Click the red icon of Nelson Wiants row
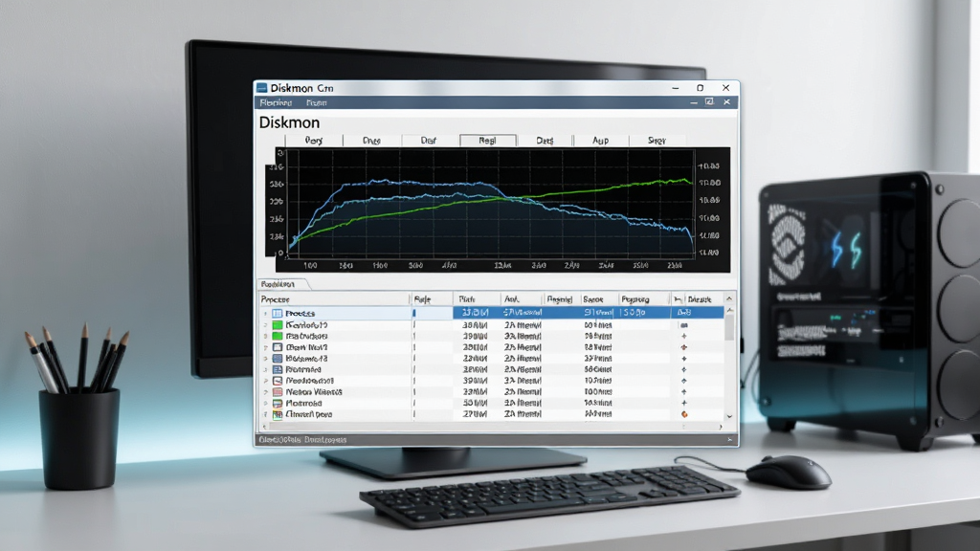 point(278,392)
